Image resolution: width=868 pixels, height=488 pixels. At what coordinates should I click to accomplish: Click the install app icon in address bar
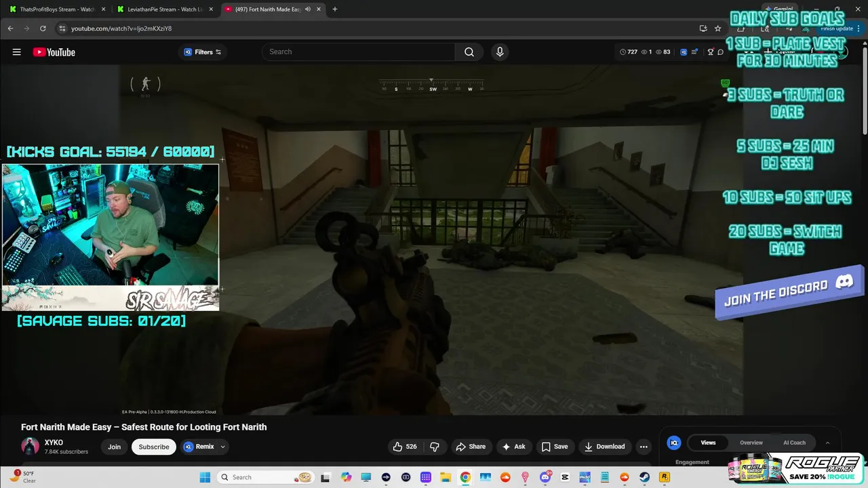(x=703, y=28)
